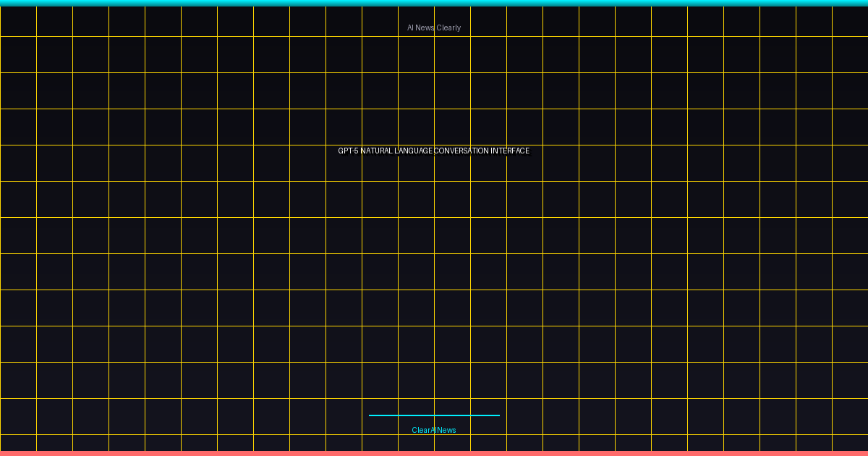Image resolution: width=868 pixels, height=456 pixels.
Task: Select the GPT-5 Natural Language Conversation Interface title
Action: (x=434, y=151)
